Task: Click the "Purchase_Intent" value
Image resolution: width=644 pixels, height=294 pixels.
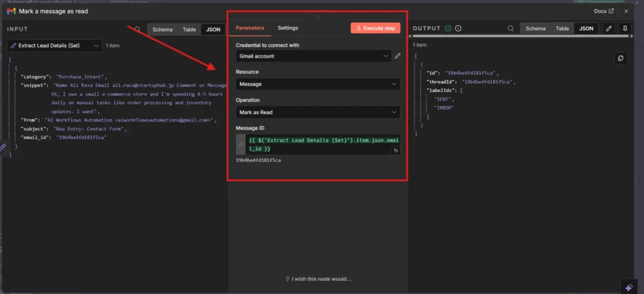Action: pyautogui.click(x=81, y=76)
